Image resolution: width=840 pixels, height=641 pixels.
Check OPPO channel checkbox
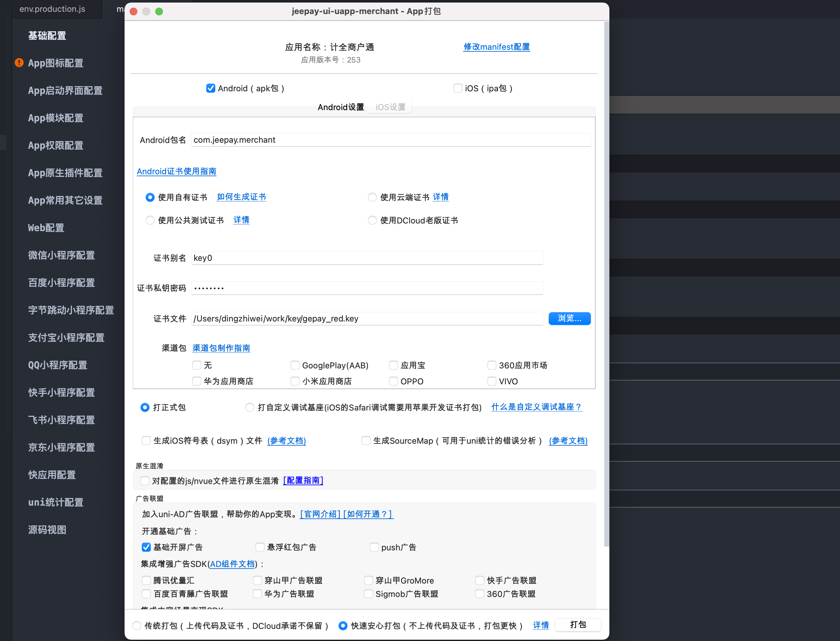click(393, 381)
